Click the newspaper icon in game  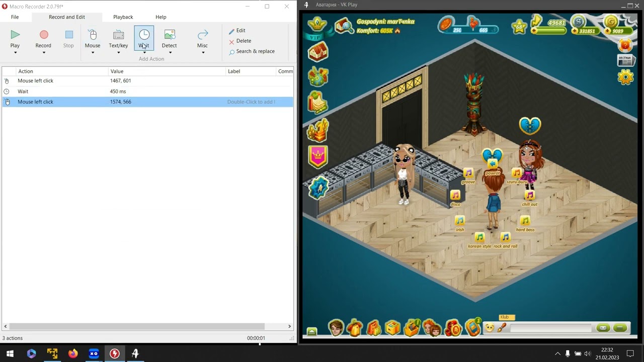[625, 61]
